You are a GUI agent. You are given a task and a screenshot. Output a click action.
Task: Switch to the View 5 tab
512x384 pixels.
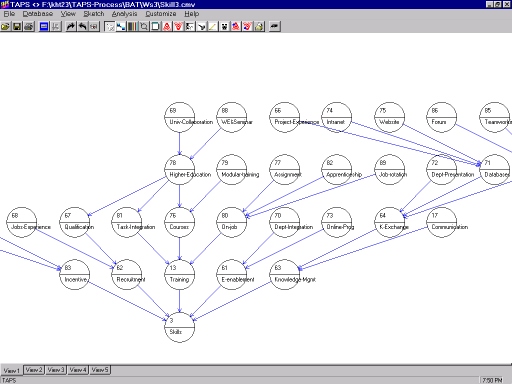(100, 370)
